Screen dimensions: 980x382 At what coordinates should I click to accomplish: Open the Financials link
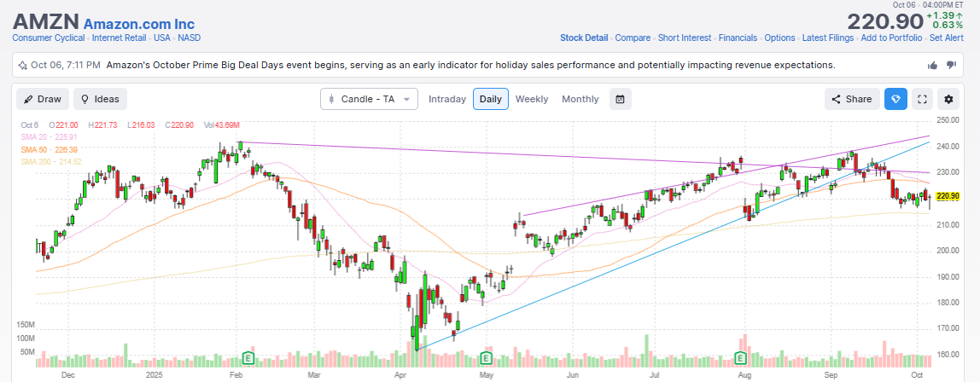pyautogui.click(x=738, y=38)
